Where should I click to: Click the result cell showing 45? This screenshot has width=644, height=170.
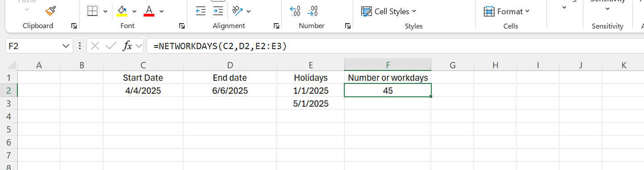pyautogui.click(x=388, y=91)
